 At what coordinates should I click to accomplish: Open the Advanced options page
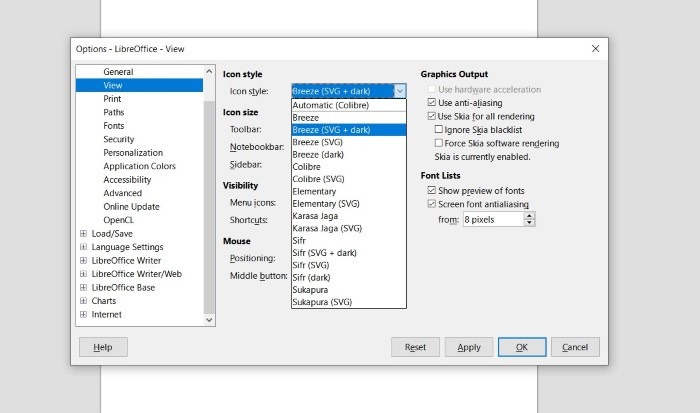pos(123,193)
